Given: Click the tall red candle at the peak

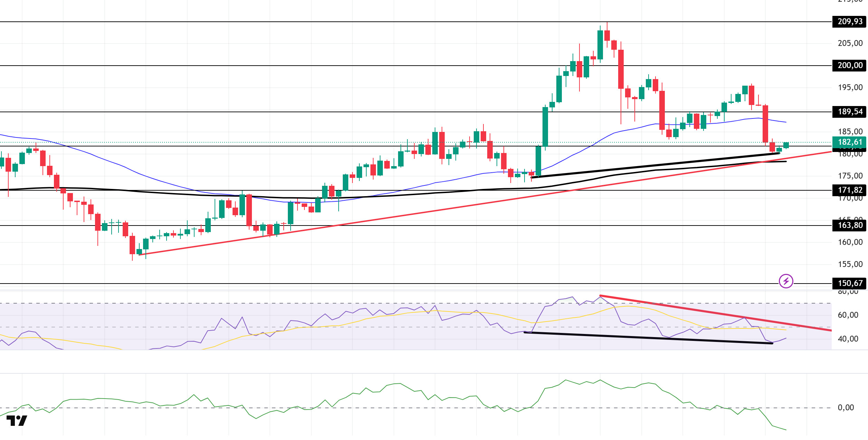Looking at the screenshot, I should tap(621, 69).
